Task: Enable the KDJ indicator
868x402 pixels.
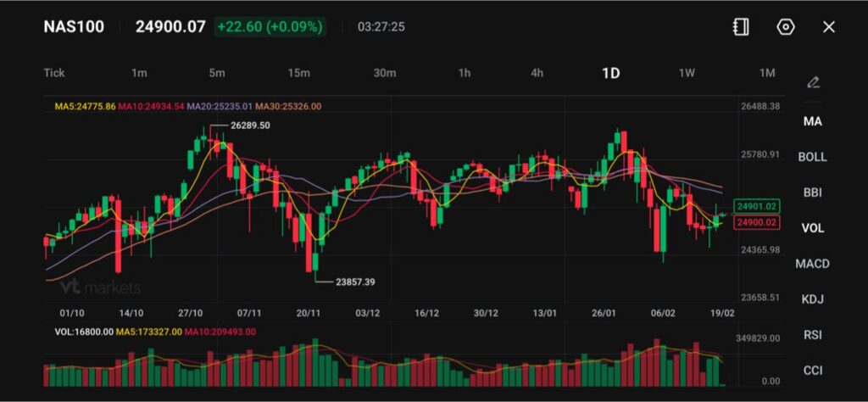Action: 813,299
